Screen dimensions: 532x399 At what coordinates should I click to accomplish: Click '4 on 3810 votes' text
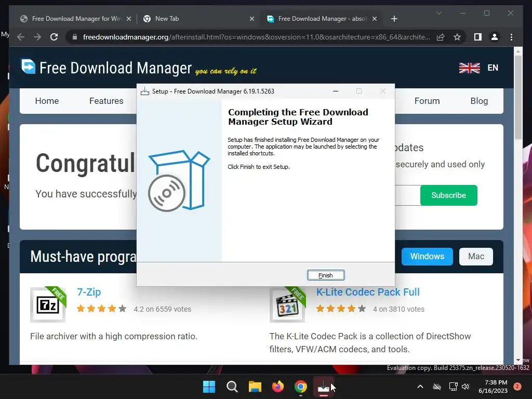[398, 309]
